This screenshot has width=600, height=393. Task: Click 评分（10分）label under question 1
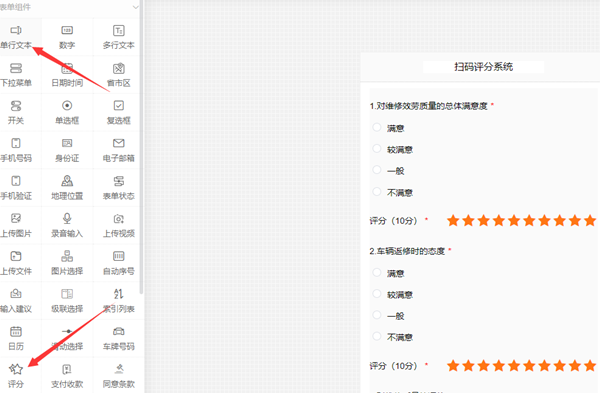point(393,221)
